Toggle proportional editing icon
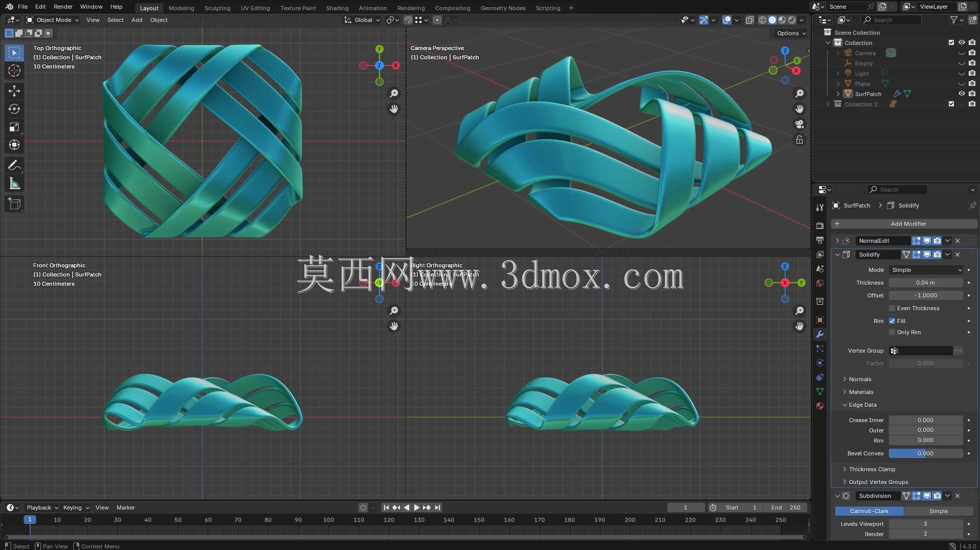The image size is (980, 550). pos(437,20)
